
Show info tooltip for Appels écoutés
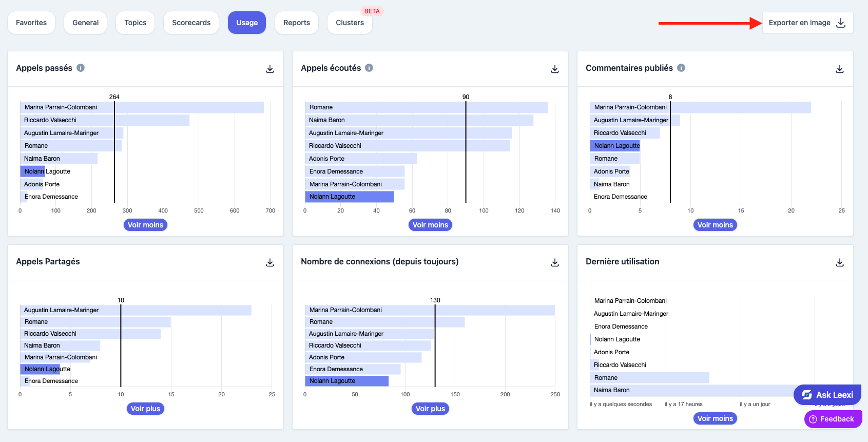coord(369,68)
